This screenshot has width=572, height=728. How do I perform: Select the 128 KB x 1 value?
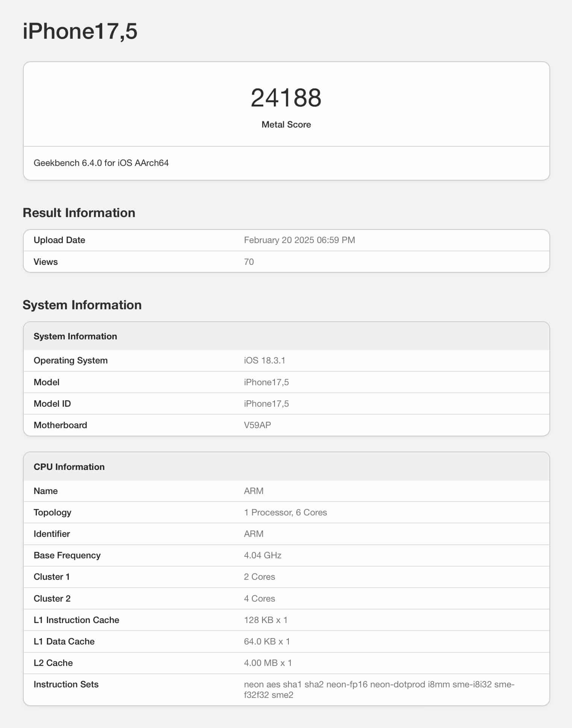(x=266, y=620)
